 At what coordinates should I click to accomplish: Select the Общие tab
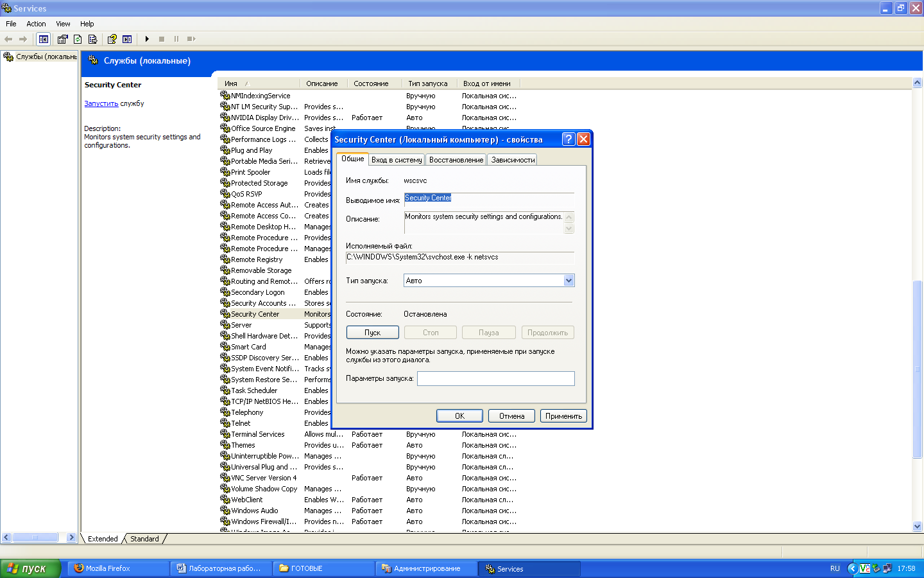(x=352, y=159)
